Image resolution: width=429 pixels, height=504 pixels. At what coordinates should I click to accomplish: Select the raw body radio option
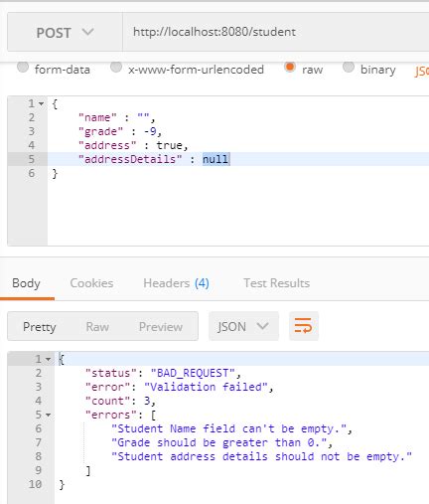pos(290,68)
